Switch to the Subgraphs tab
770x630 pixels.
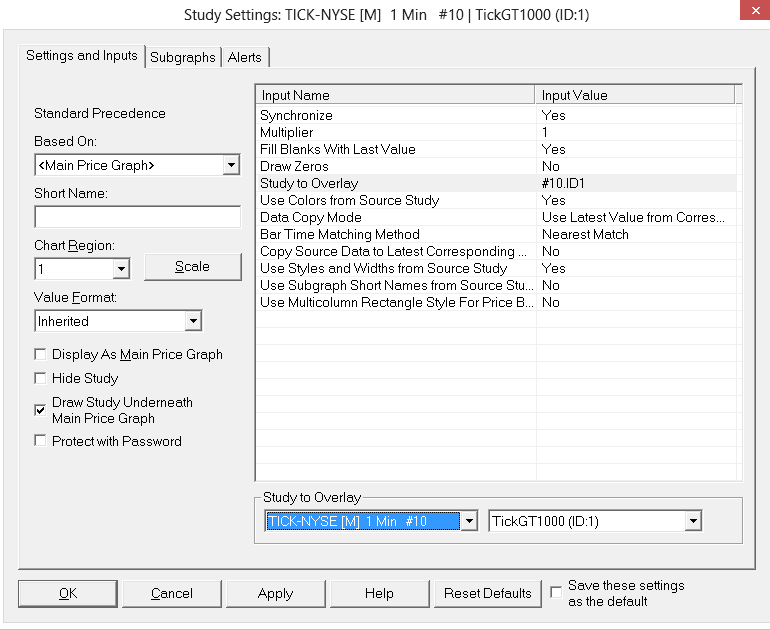pos(183,57)
